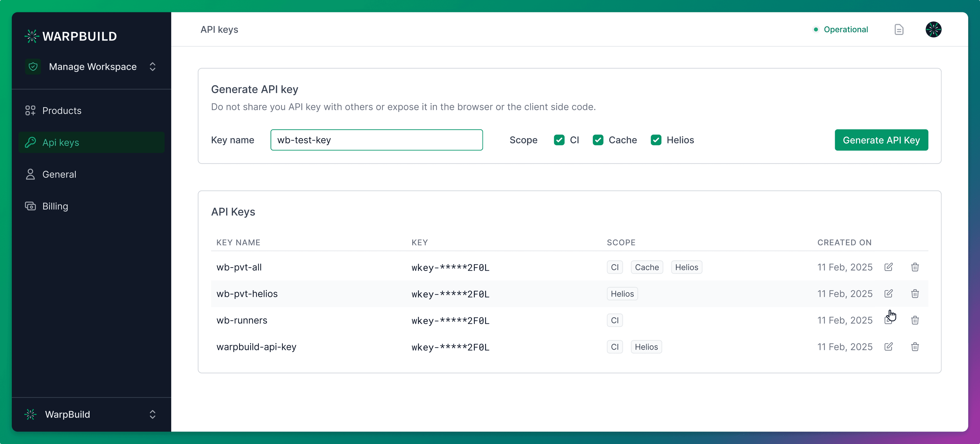Open the Products section icon

[x=30, y=110]
